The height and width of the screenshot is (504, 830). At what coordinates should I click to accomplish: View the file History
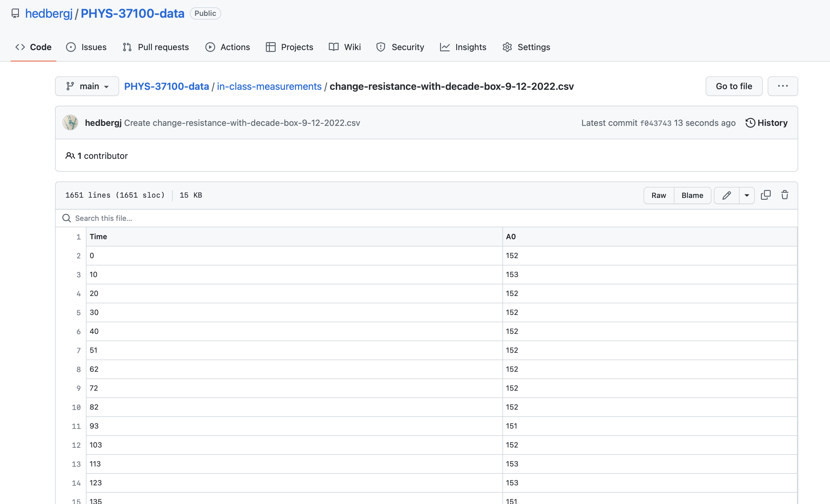[766, 122]
